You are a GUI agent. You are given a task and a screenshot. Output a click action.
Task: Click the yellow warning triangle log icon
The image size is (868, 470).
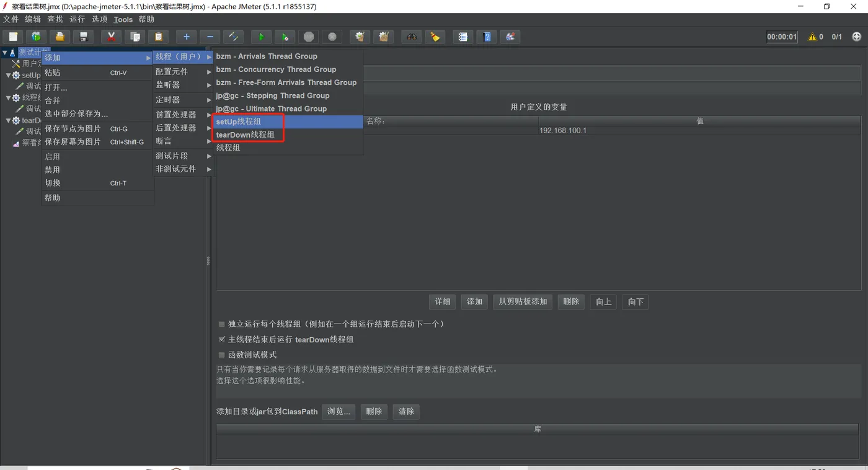[x=812, y=37]
